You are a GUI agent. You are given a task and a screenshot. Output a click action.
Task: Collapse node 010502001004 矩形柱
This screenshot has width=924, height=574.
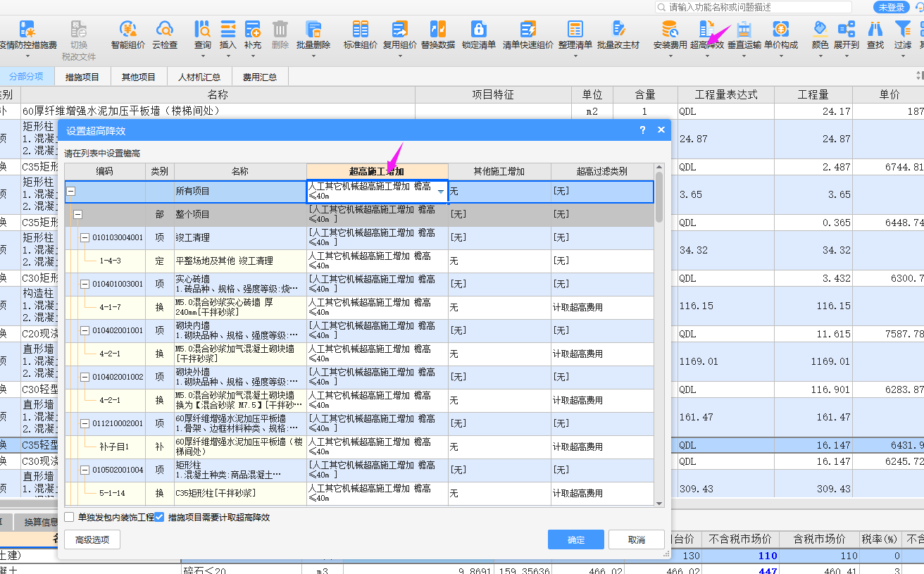(85, 470)
